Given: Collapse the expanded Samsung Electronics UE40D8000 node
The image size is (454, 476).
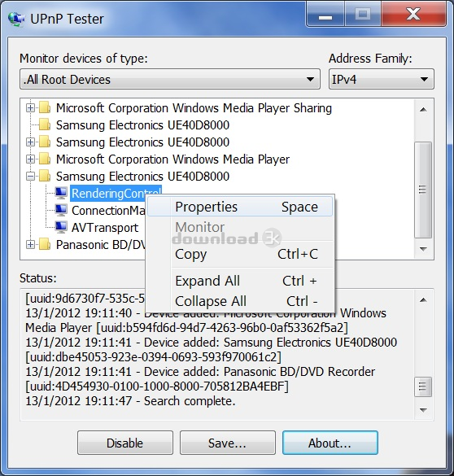Looking at the screenshot, I should point(30,176).
